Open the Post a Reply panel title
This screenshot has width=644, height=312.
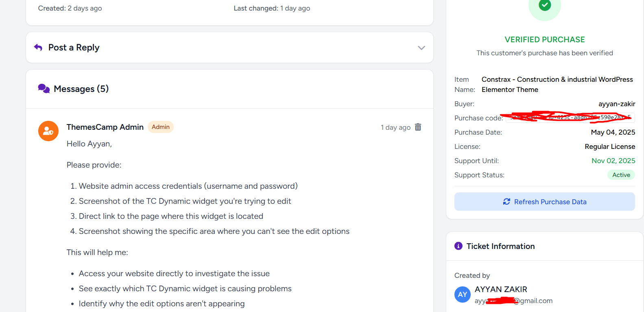click(74, 48)
